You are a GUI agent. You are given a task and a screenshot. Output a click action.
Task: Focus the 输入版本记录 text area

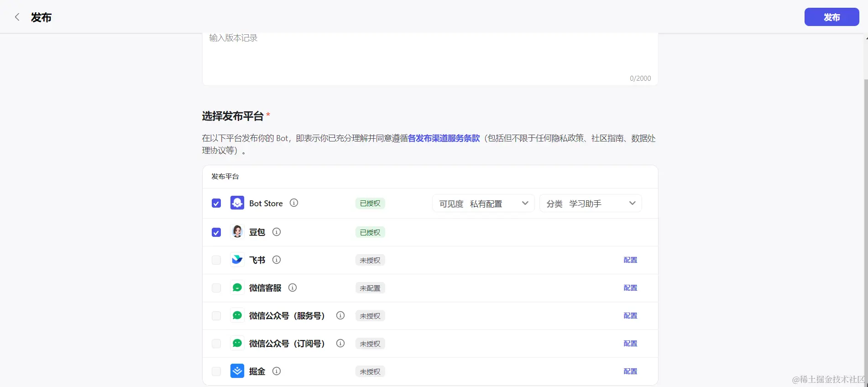click(x=430, y=58)
